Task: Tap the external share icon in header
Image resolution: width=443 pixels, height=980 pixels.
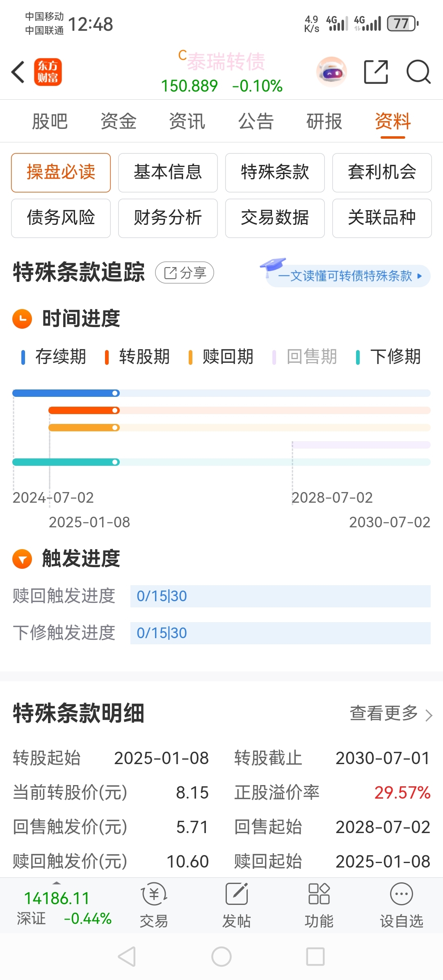Action: pyautogui.click(x=376, y=72)
